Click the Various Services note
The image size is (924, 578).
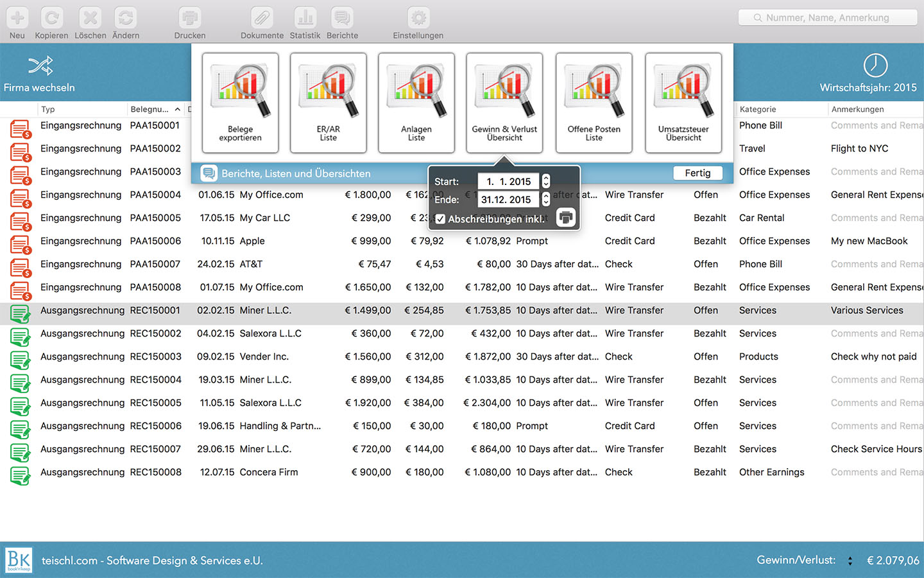[x=867, y=310]
